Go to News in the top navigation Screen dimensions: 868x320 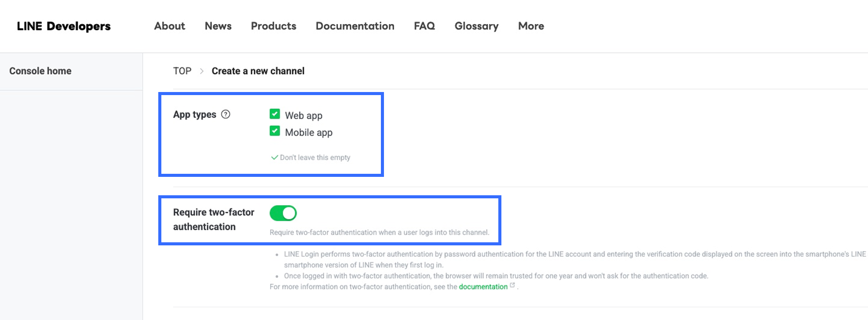pyautogui.click(x=218, y=26)
